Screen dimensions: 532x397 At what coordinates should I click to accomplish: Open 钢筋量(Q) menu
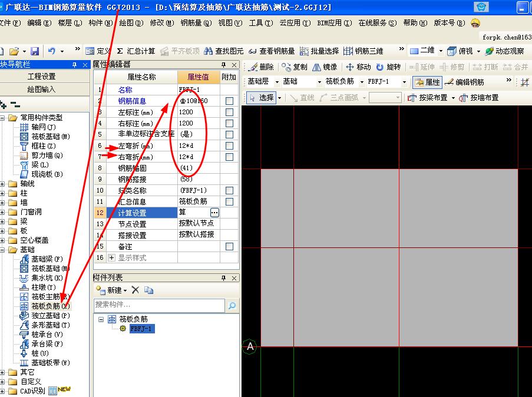pos(196,23)
